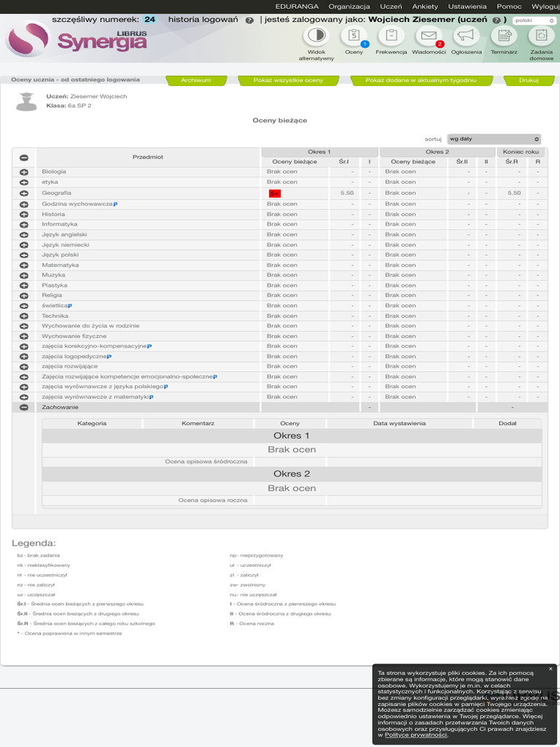Open the Ustawienia menu
This screenshot has width=560, height=747.
tap(467, 6)
